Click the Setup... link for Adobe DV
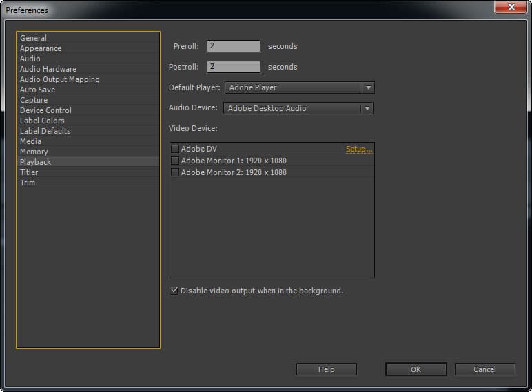The height and width of the screenshot is (392, 532). click(359, 149)
